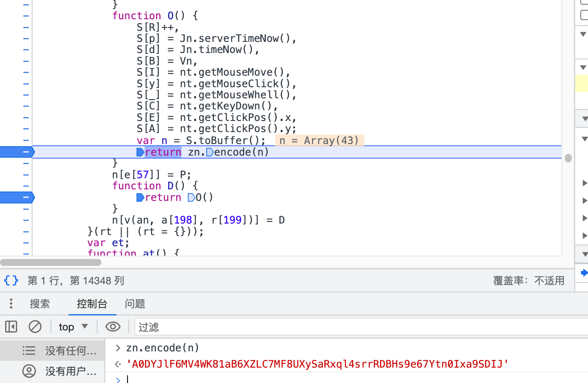588x383 pixels.
Task: Switch to the 搜索 drawer tab
Action: [x=40, y=303]
